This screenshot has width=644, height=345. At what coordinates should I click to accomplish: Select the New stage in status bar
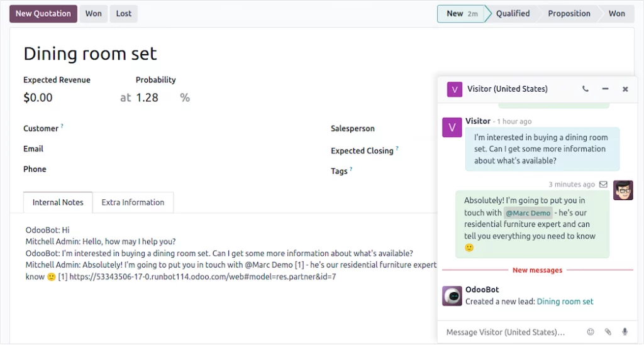(x=460, y=14)
